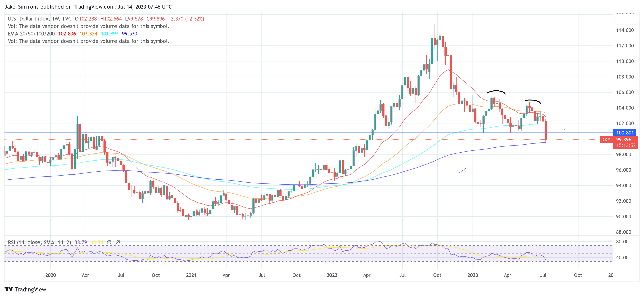The height and width of the screenshot is (297, 644).
Task: Click the red EMA value 102.836
Action: pos(67,34)
